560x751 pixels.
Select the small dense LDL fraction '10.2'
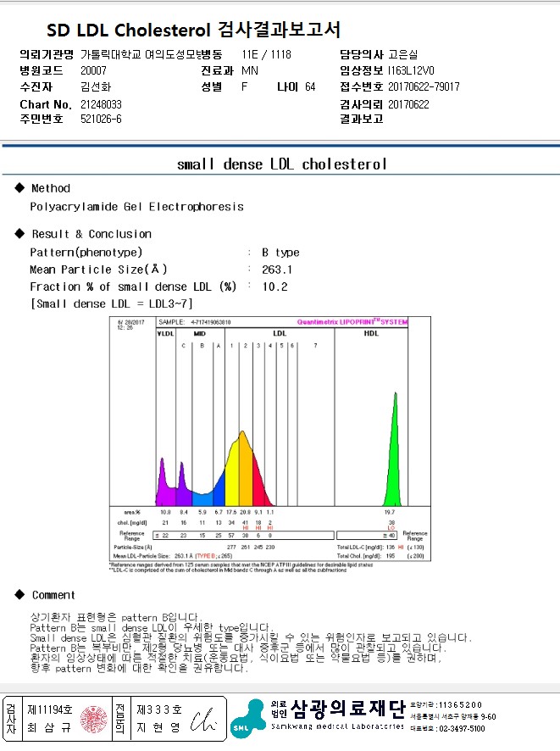274,286
